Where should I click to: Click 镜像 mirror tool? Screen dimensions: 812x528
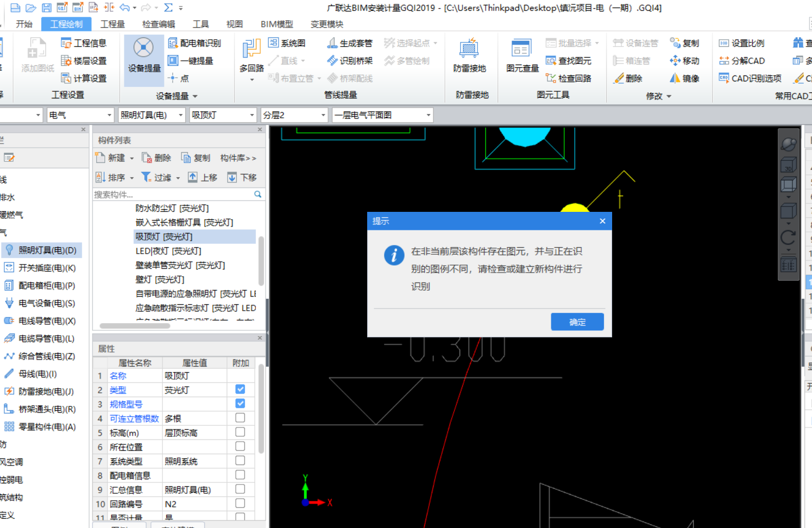[x=684, y=78]
